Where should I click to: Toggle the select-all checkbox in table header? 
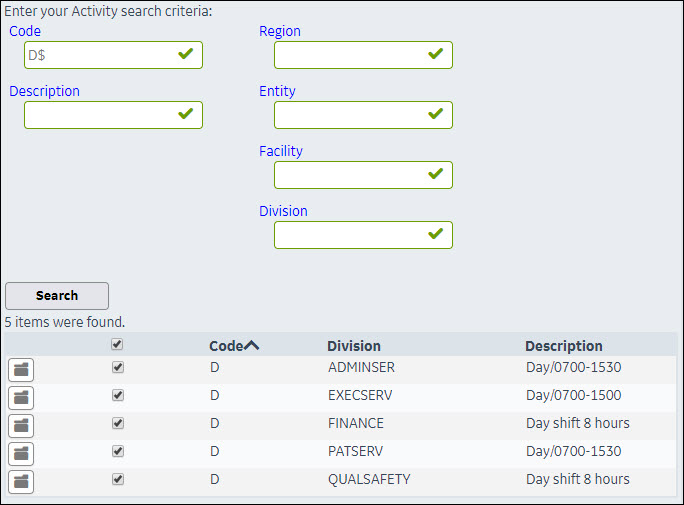[x=118, y=345]
